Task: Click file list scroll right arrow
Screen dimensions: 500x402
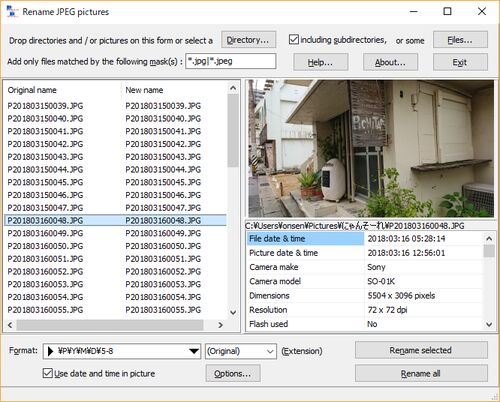Action: [x=220, y=325]
